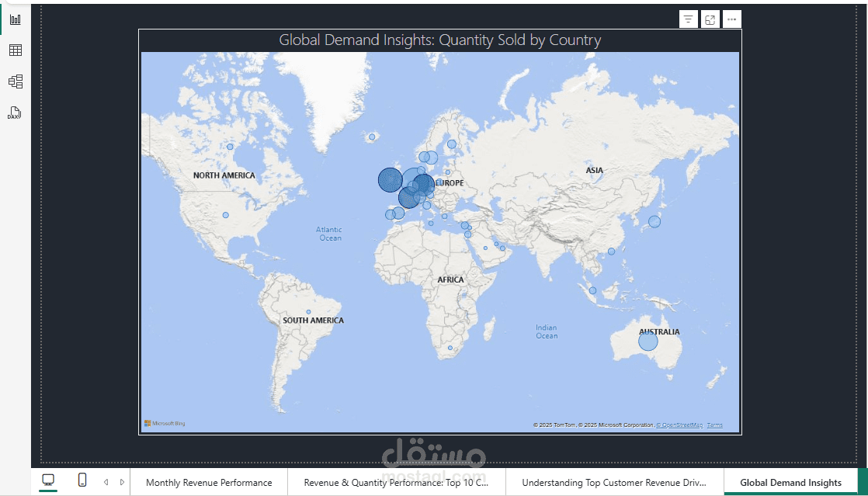Click the SOUTH AMERICA map label

pos(314,320)
